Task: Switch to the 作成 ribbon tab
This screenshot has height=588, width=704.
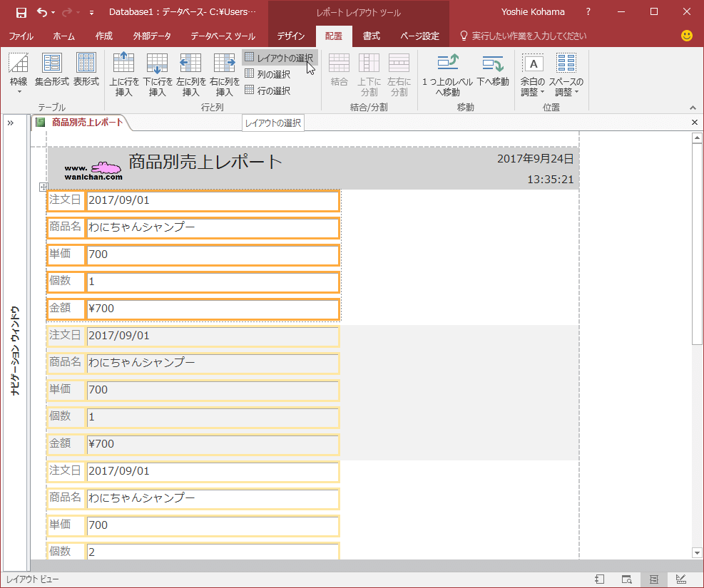Action: pos(104,36)
